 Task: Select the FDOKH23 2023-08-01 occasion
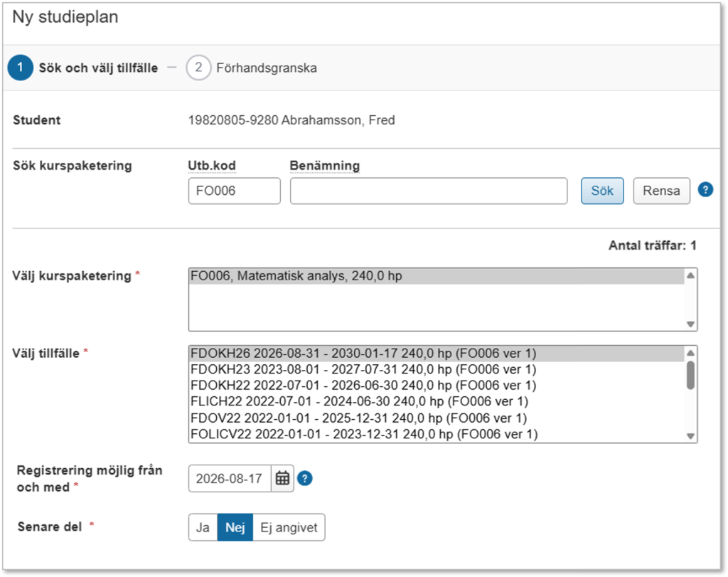click(x=437, y=369)
